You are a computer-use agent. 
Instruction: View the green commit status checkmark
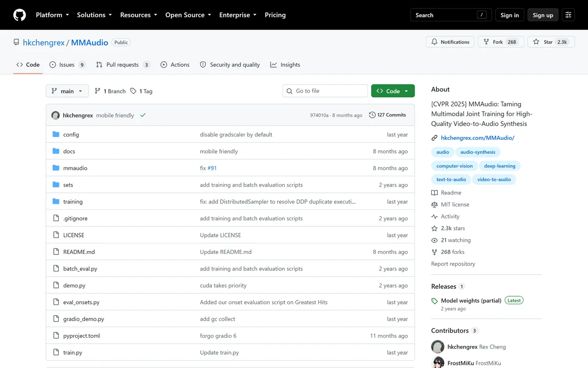pos(143,115)
